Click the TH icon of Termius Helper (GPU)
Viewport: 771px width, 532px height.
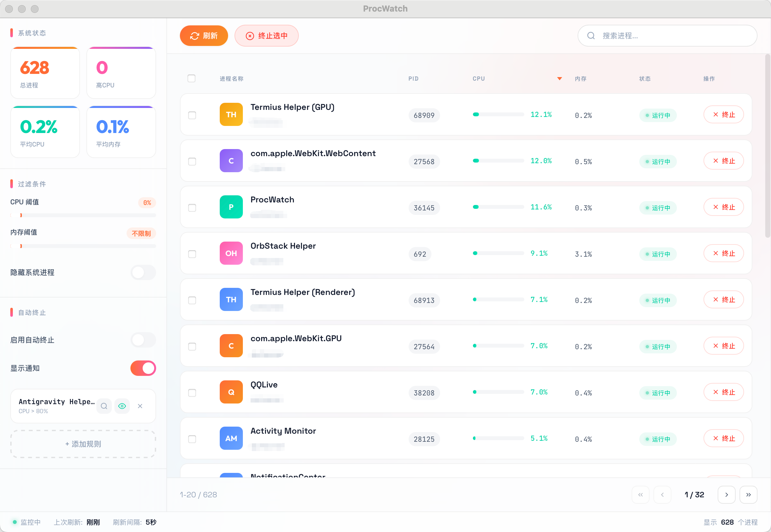[231, 114]
